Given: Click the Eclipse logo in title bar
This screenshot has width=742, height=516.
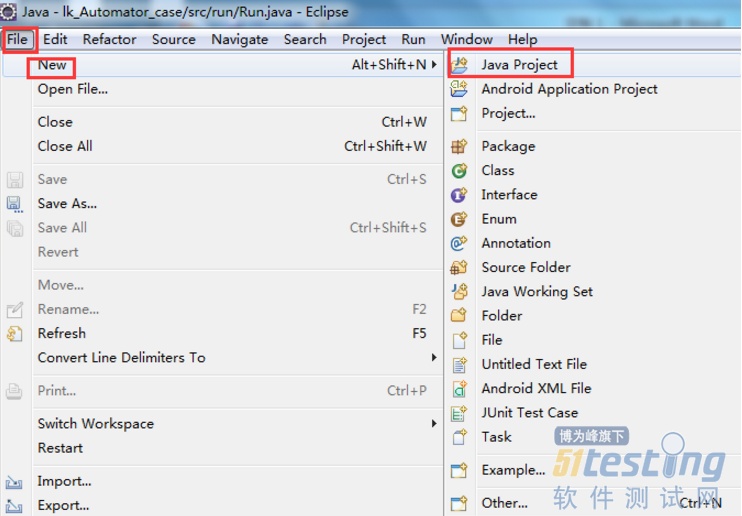Looking at the screenshot, I should 8,11.
